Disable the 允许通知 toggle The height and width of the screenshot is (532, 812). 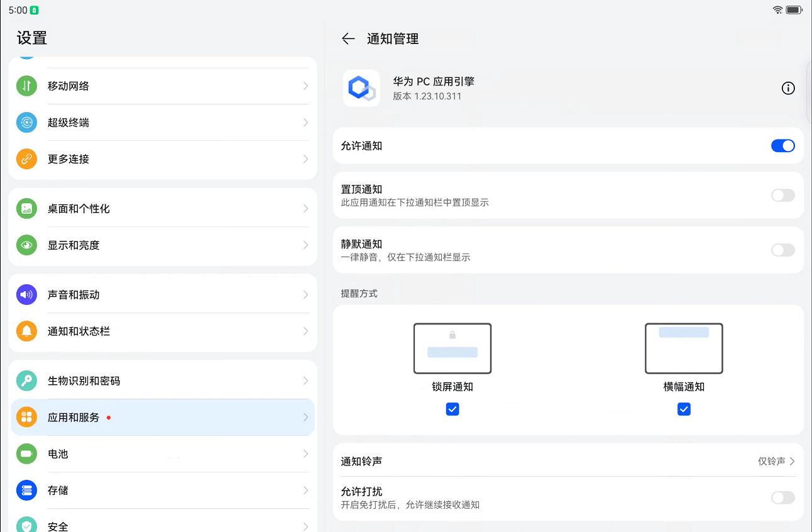pos(782,146)
